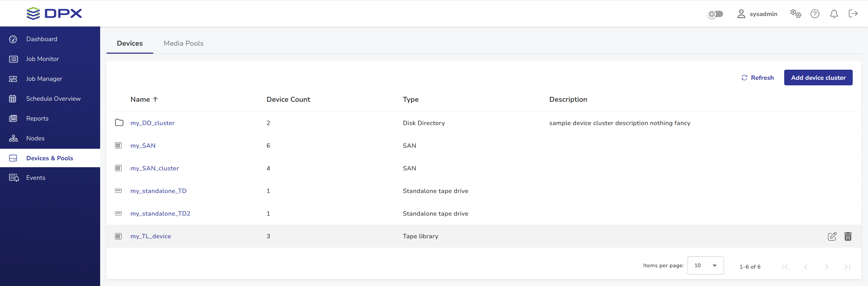The height and width of the screenshot is (286, 868).
Task: Open the help question mark icon
Action: click(x=815, y=14)
